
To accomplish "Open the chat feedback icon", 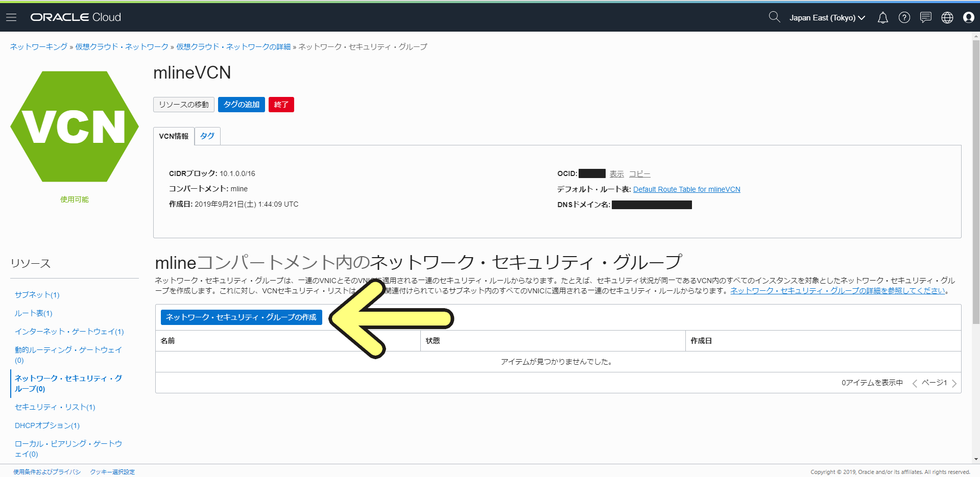I will pyautogui.click(x=925, y=18).
